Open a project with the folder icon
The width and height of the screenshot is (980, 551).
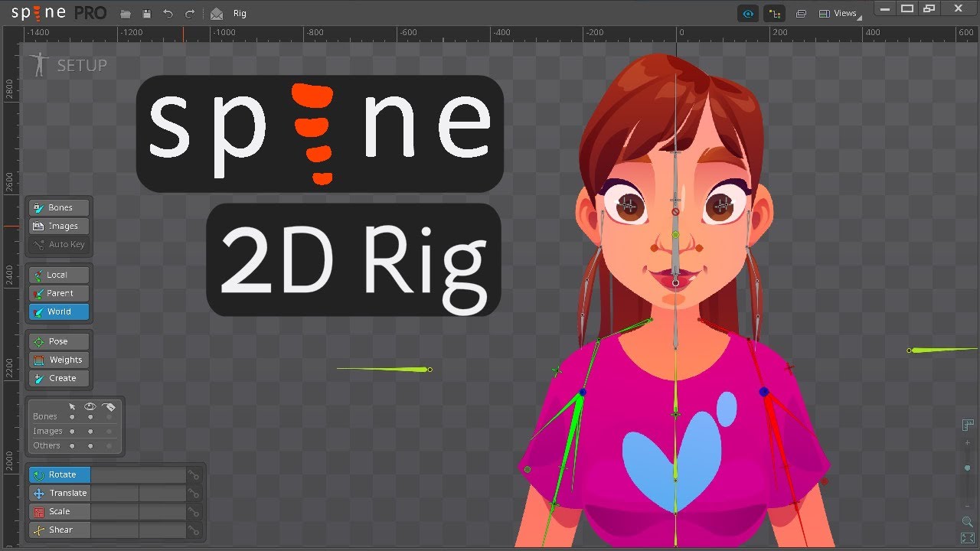click(126, 14)
